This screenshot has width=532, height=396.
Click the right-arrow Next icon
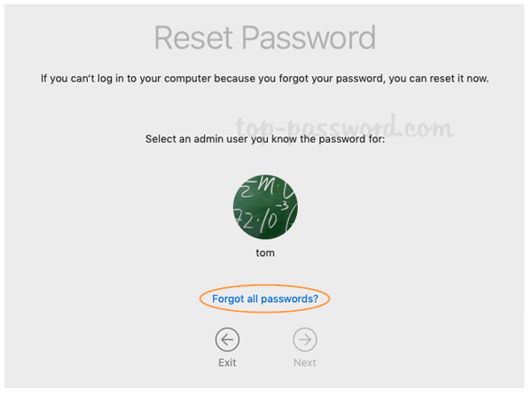[305, 339]
